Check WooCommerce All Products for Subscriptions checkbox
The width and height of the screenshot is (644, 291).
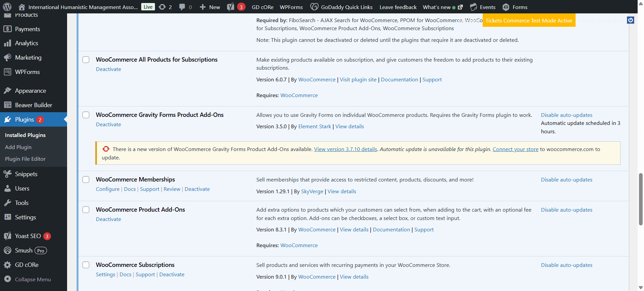click(86, 60)
